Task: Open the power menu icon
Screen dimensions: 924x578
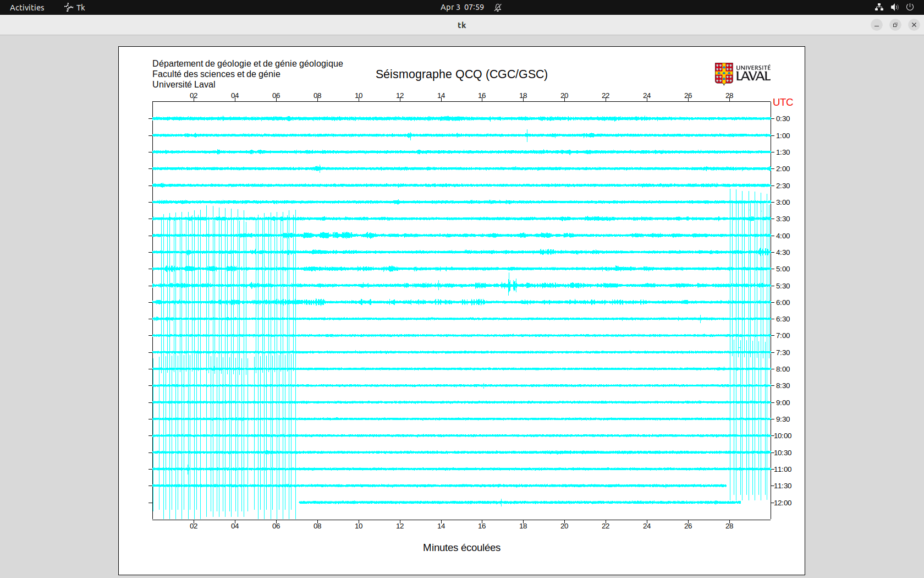Action: (x=910, y=7)
